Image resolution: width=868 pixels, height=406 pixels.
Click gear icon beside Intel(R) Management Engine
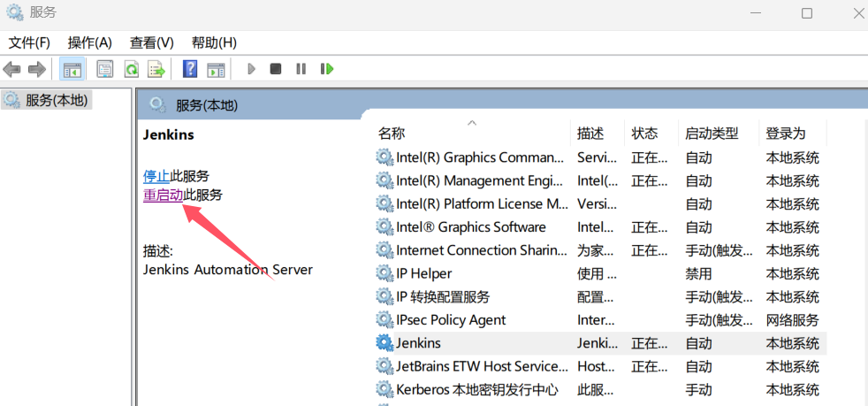pyautogui.click(x=385, y=180)
